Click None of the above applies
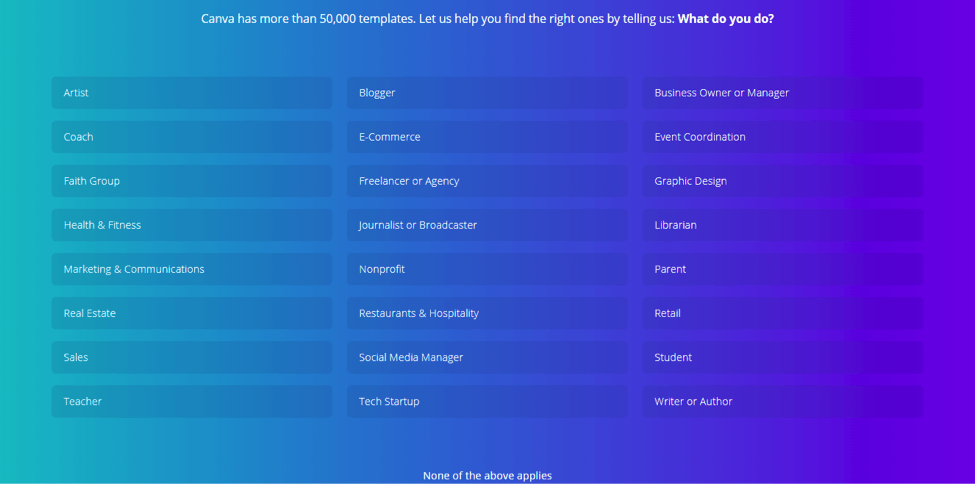 487,476
